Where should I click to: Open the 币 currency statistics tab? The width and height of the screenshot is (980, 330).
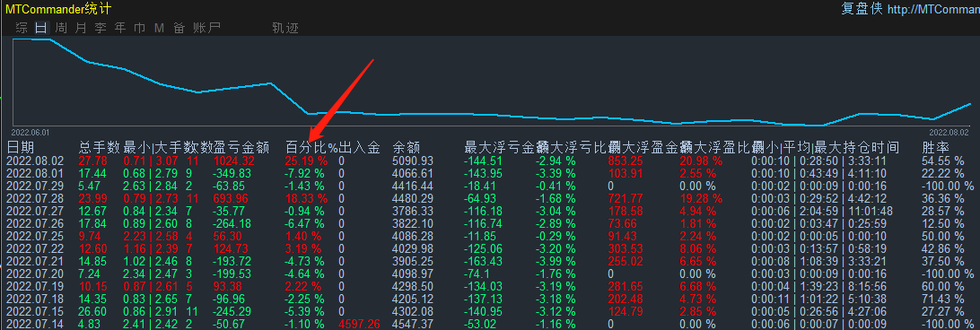click(140, 28)
